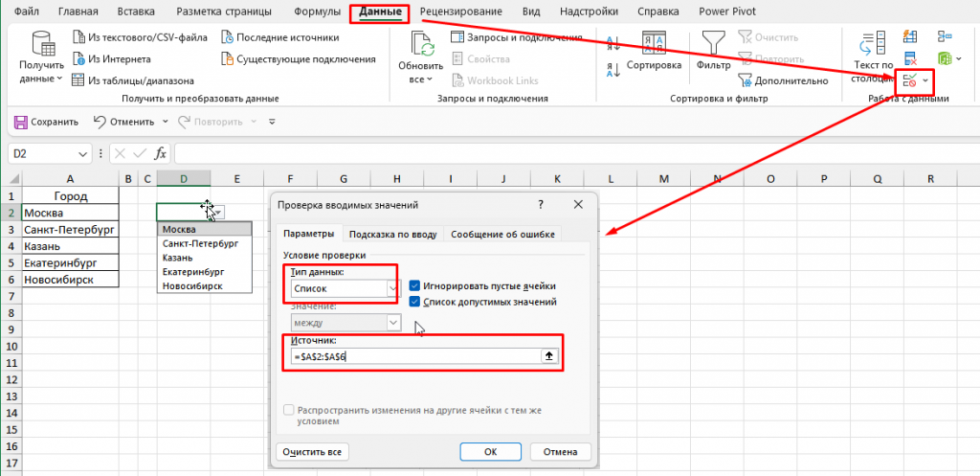Sort descending Z to A
The image size is (980, 476).
[x=613, y=69]
